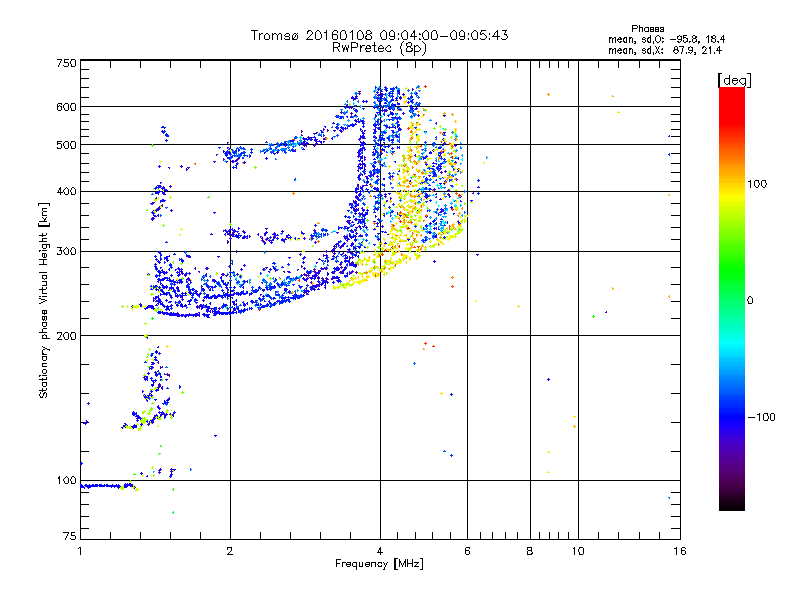Click the 'mean, sd,O: -95.8, 18.4' line

[666, 39]
